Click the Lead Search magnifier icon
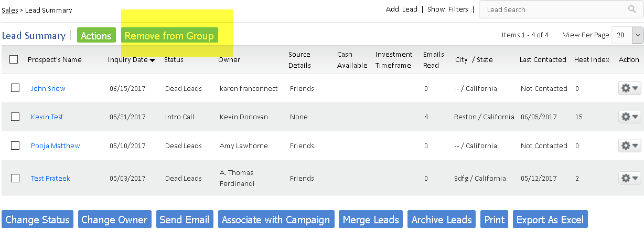 pos(632,9)
